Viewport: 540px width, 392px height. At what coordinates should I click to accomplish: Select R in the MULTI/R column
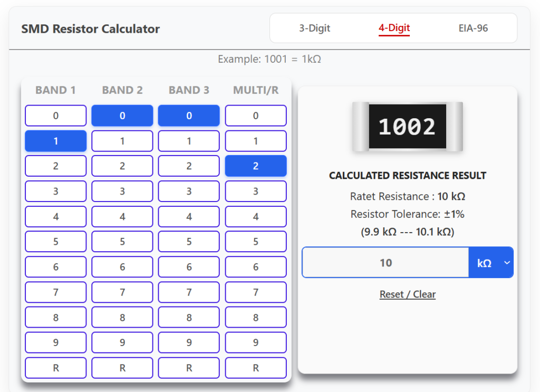click(x=256, y=368)
